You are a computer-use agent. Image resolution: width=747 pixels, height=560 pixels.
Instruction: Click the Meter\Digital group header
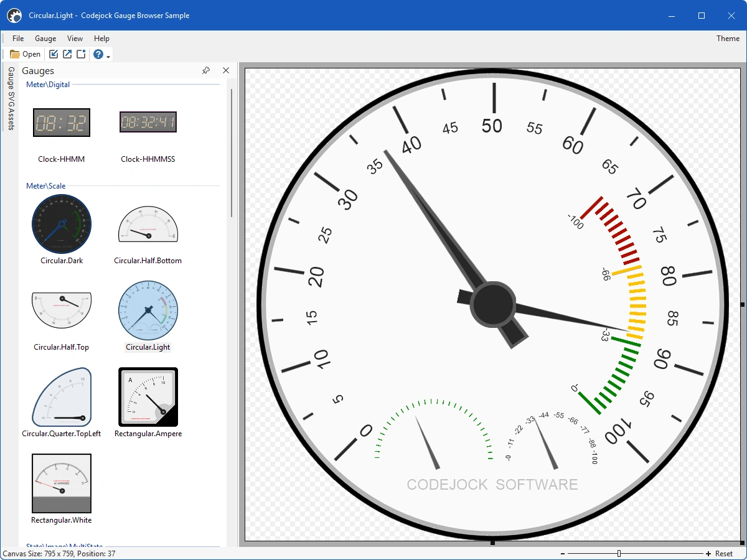[x=48, y=85]
